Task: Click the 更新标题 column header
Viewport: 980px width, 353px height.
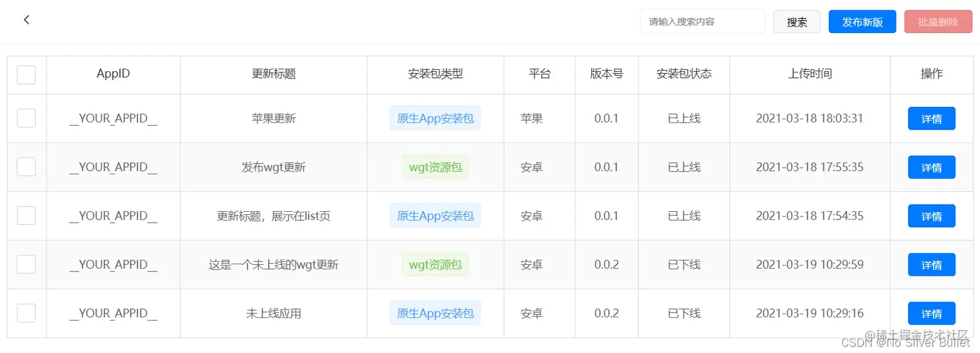Action: point(274,74)
